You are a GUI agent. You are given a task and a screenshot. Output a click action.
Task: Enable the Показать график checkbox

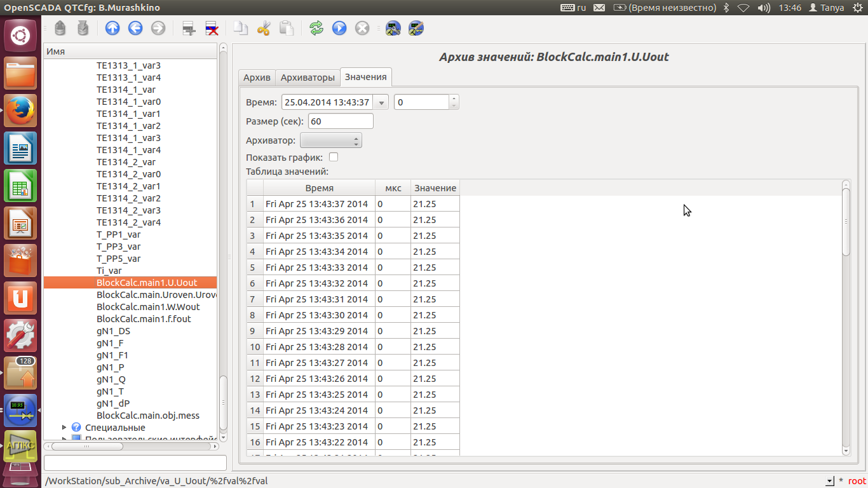click(333, 157)
